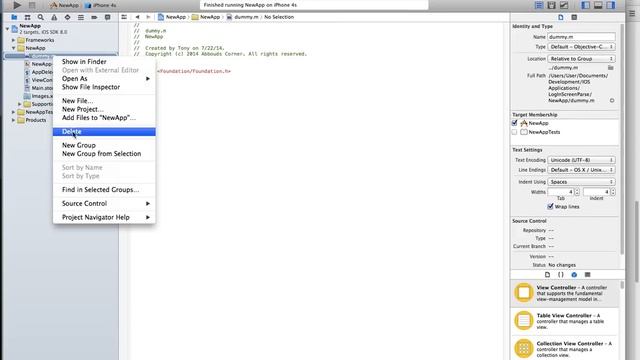Uncheck NewApp target membership
This screenshot has height=360, width=640.
tap(514, 123)
